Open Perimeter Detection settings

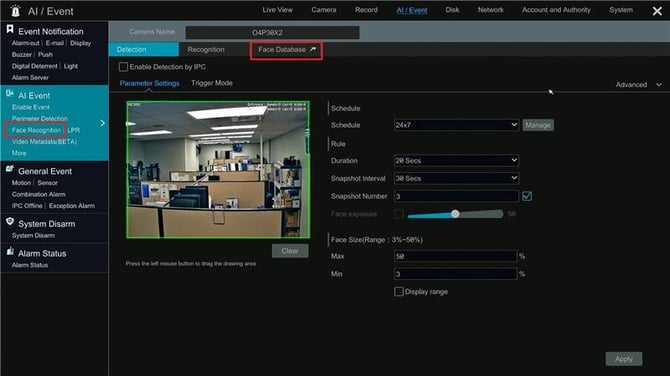(40, 118)
